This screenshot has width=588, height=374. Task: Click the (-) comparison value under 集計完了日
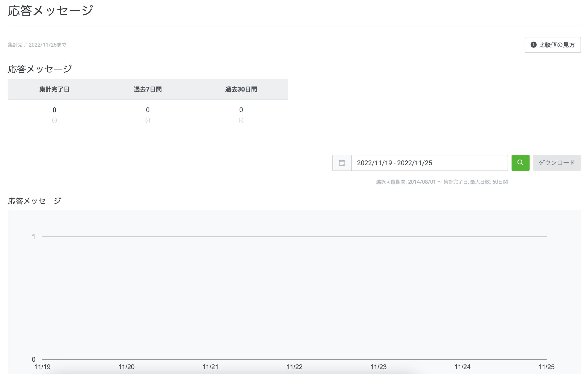click(x=54, y=120)
